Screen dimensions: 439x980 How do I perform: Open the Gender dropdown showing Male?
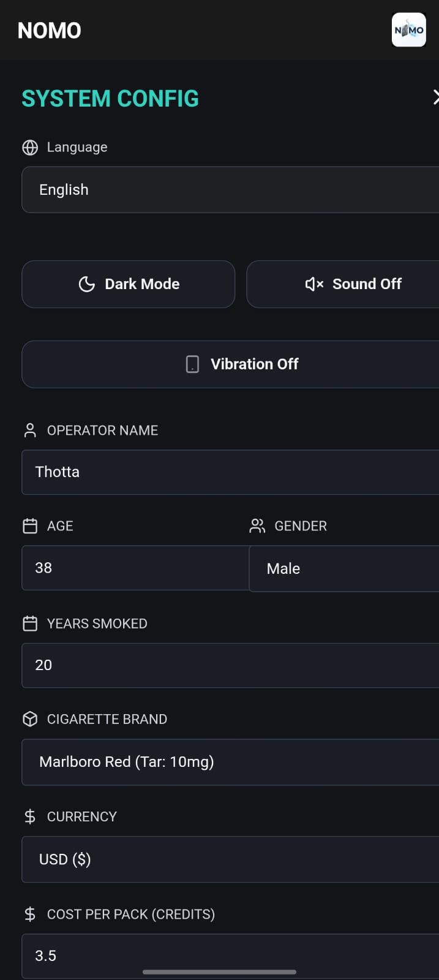pyautogui.click(x=343, y=569)
